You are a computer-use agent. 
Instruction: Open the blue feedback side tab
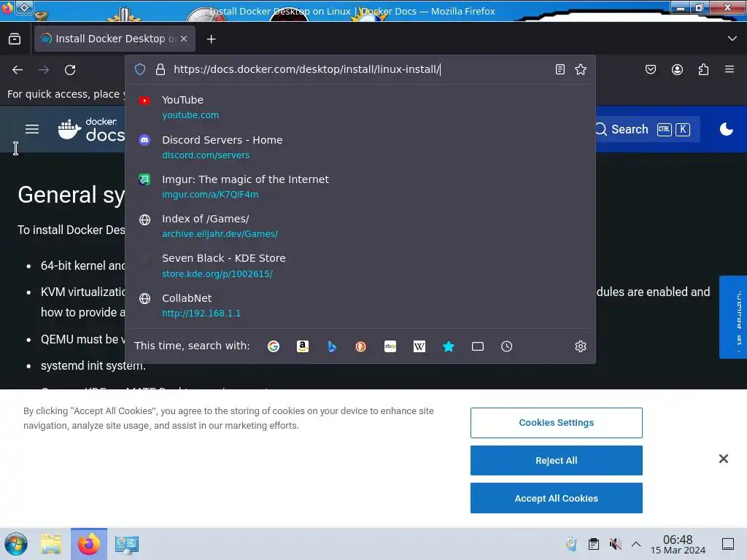click(x=733, y=316)
